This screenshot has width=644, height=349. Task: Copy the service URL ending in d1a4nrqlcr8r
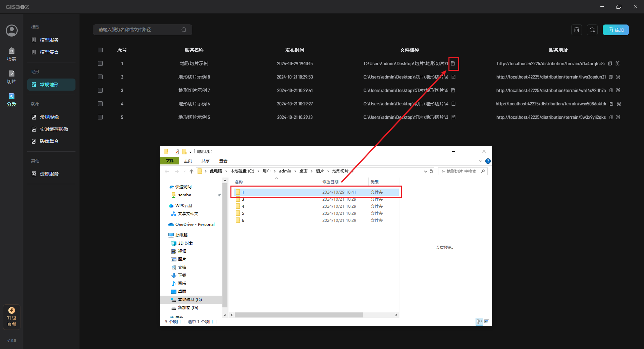coord(610,63)
